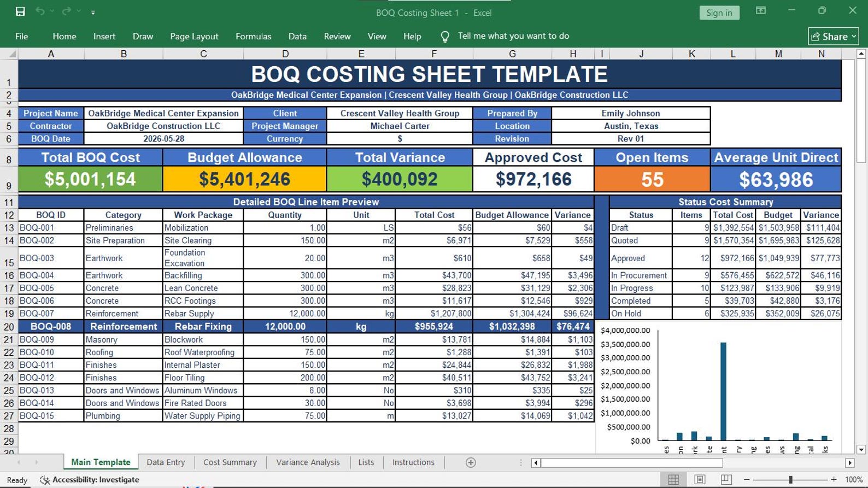
Task: Click the $5,001,154 Total BOQ Cost value
Action: [90, 179]
